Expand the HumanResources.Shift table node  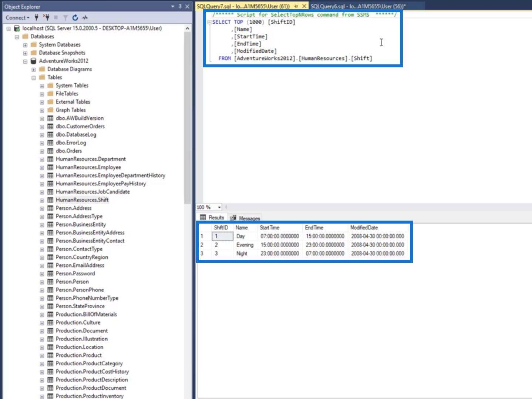coord(42,200)
